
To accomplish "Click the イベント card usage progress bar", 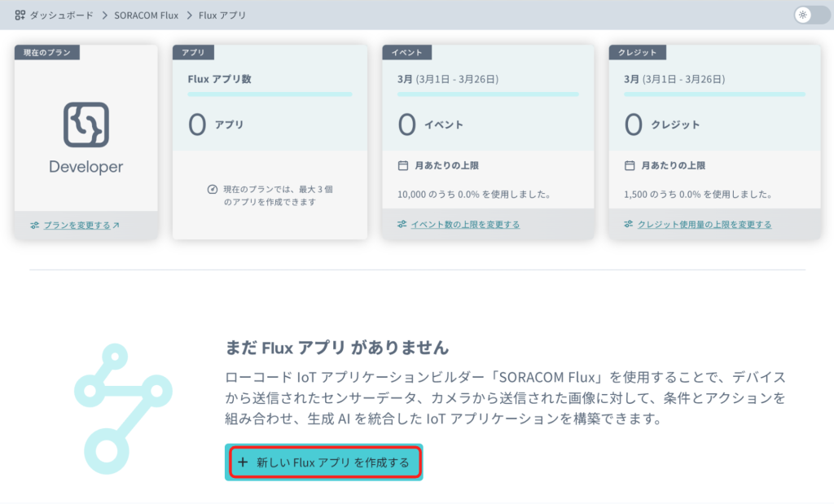I will pos(488,94).
